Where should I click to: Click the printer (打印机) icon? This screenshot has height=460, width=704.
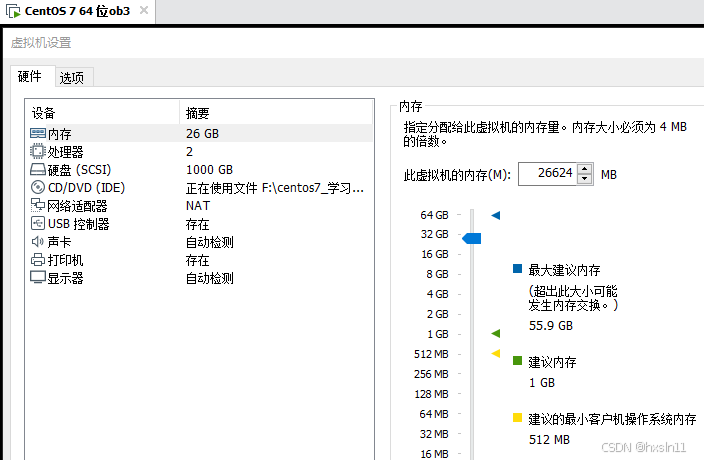tap(38, 259)
